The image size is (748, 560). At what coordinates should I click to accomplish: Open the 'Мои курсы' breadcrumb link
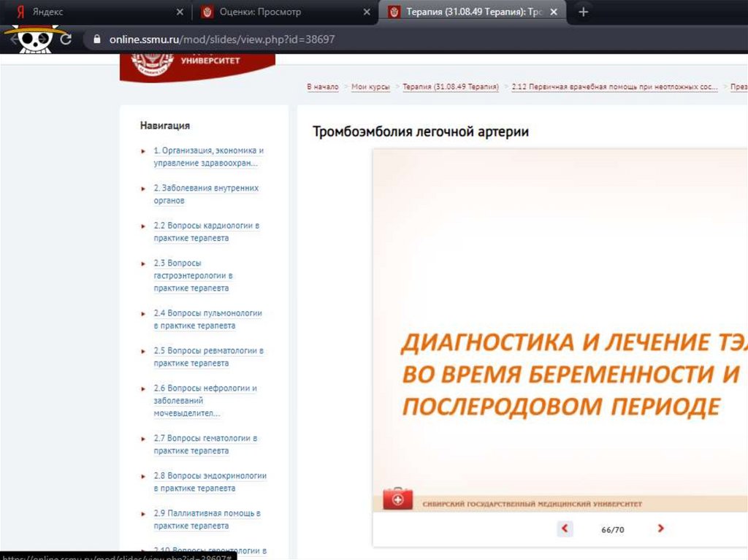[x=370, y=87]
